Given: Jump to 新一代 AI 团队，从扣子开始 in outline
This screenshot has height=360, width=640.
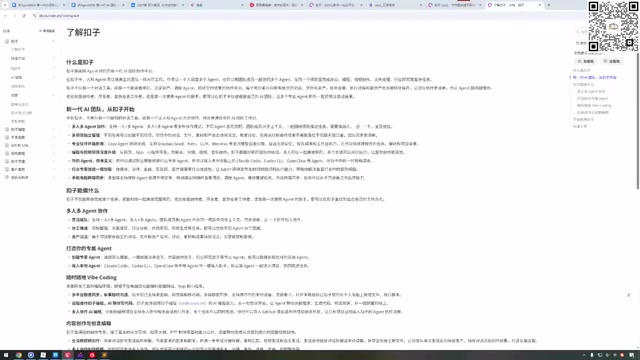Looking at the screenshot, I should pos(595,77).
